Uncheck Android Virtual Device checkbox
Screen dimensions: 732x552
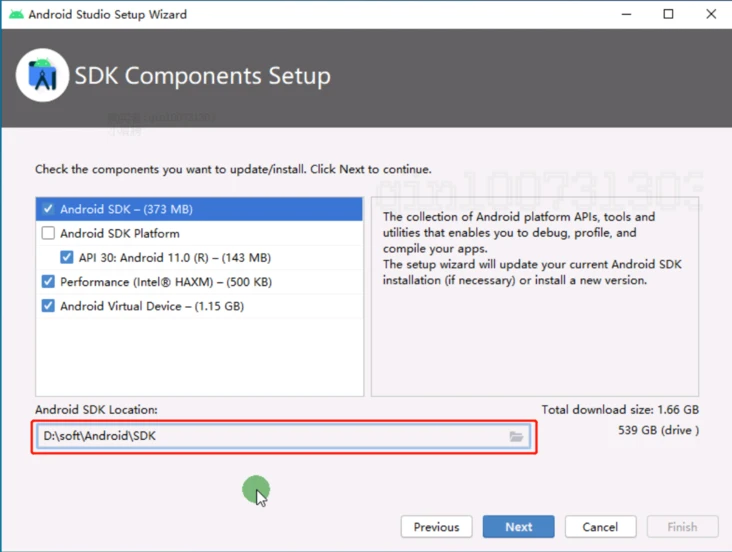(x=48, y=306)
